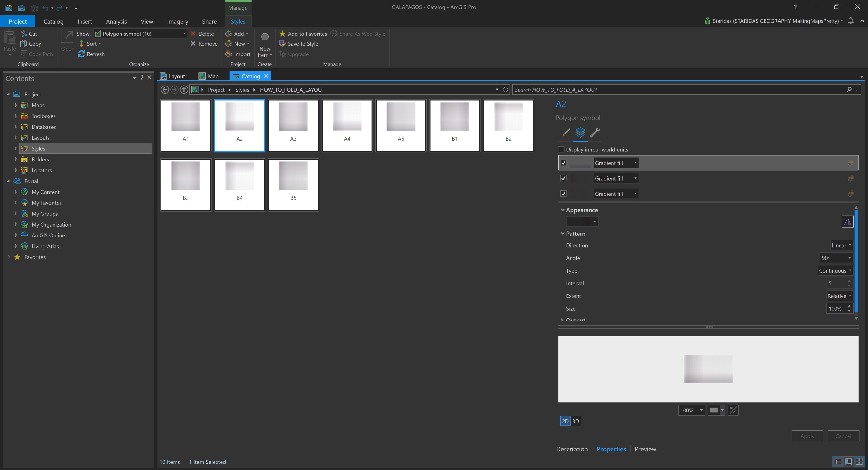Viewport: 868px width, 470px height.
Task: Uncheck the third Gradient fill layer
Action: click(563, 193)
